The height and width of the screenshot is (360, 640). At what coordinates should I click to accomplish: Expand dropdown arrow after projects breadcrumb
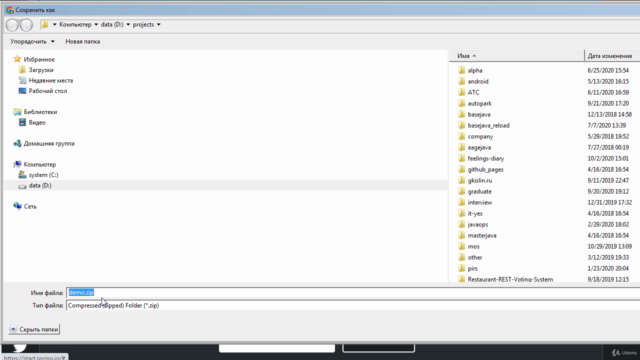pos(159,24)
